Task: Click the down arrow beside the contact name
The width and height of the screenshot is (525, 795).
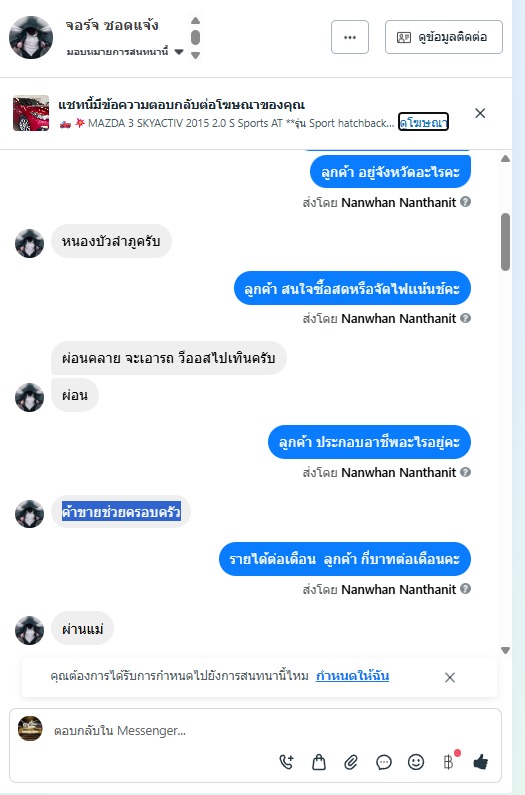Action: (195, 55)
